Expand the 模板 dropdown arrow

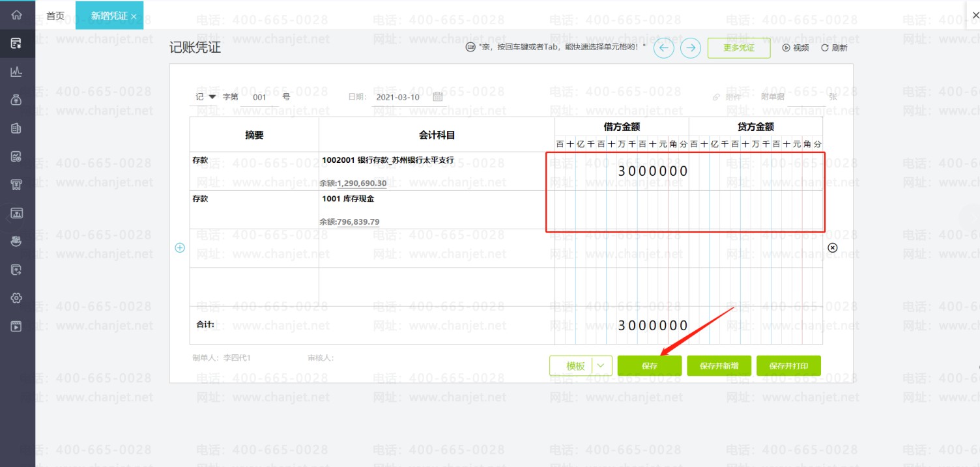pyautogui.click(x=601, y=366)
